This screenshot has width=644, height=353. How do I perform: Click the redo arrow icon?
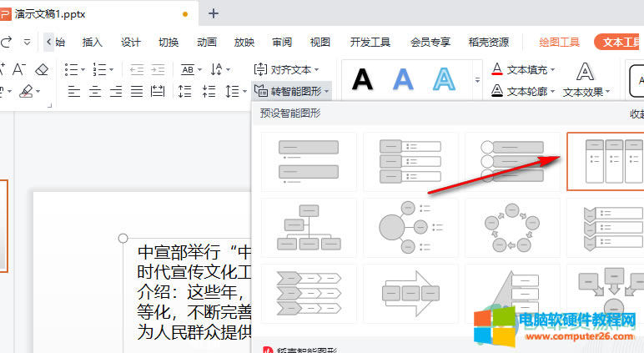pyautogui.click(x=7, y=42)
